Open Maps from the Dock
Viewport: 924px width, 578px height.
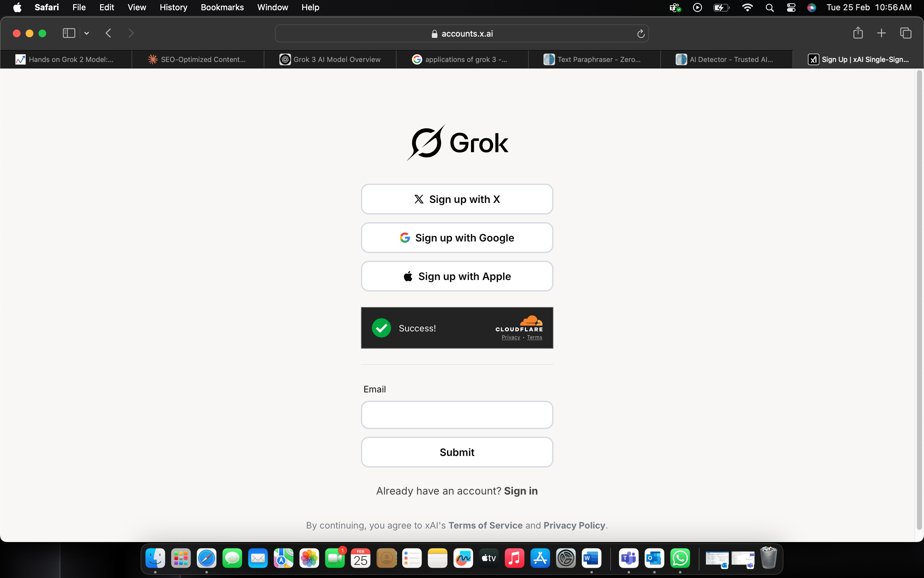pos(283,558)
